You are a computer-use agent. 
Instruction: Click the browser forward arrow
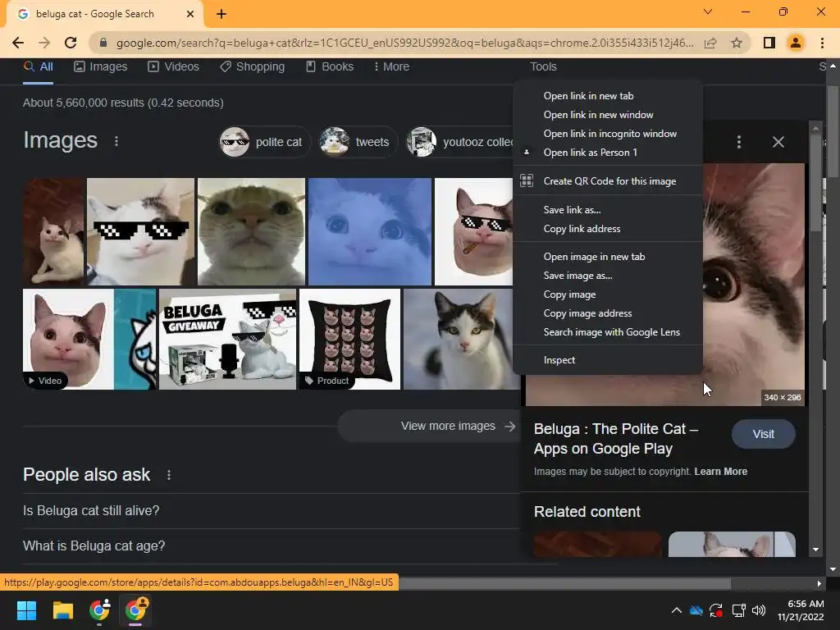click(x=44, y=43)
